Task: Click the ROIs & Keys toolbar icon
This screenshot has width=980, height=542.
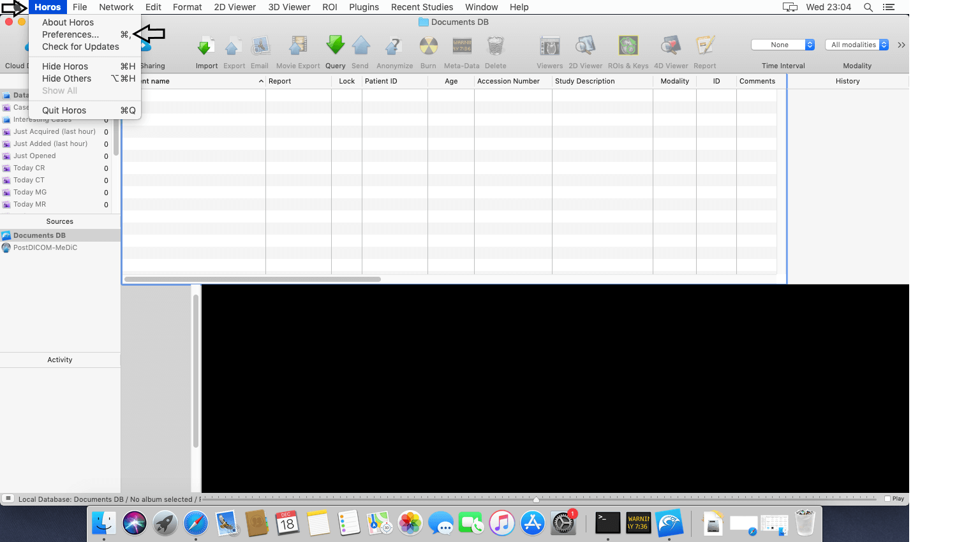Action: 628,46
